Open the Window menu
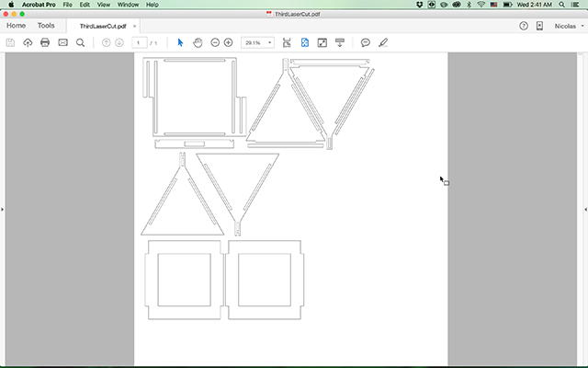This screenshot has height=368, width=588. coord(128,5)
